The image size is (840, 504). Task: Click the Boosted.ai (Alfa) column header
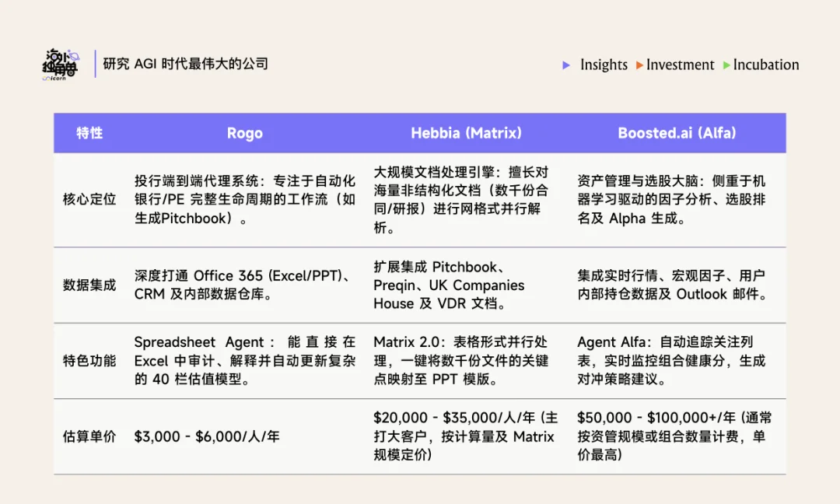pos(677,133)
